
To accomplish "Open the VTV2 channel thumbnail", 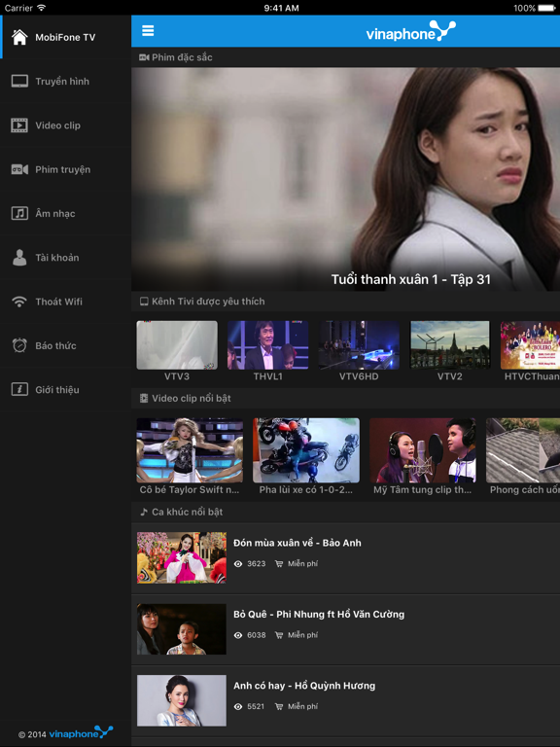I will 449,345.
